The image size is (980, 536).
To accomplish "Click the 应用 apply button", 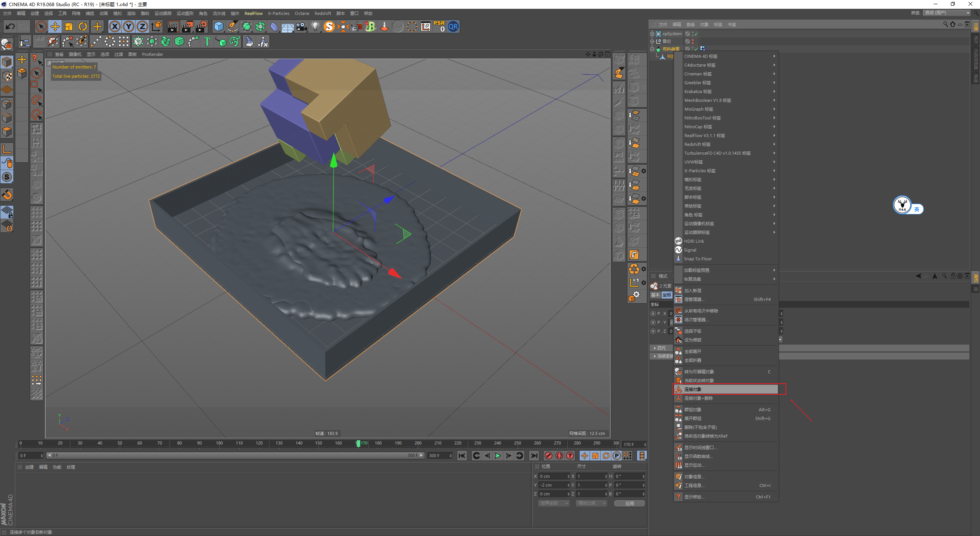I will click(x=629, y=503).
